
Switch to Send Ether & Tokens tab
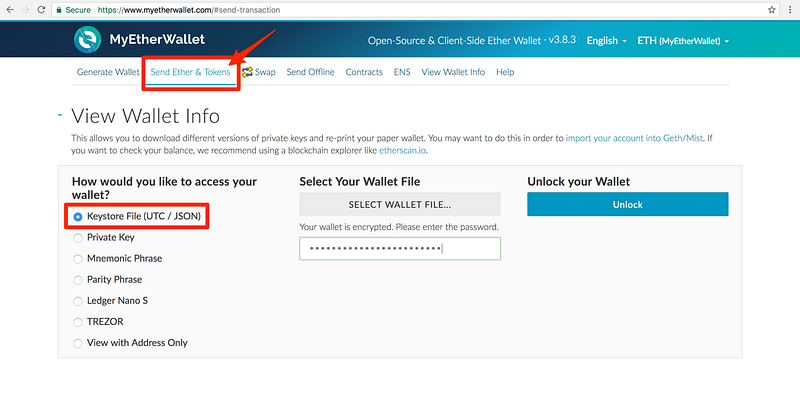[190, 72]
